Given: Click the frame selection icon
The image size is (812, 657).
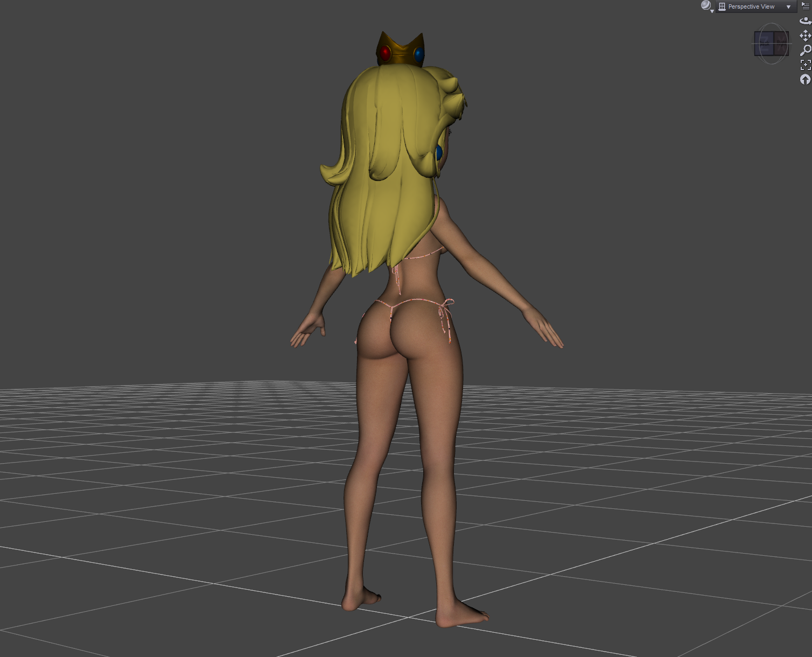Looking at the screenshot, I should [x=806, y=65].
